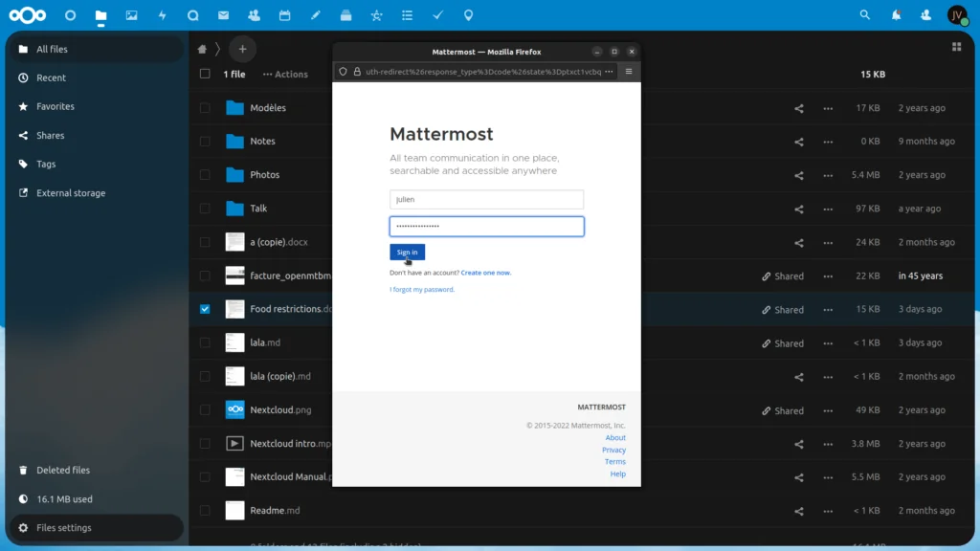The height and width of the screenshot is (551, 980).
Task: Switch to grid view
Action: (956, 47)
